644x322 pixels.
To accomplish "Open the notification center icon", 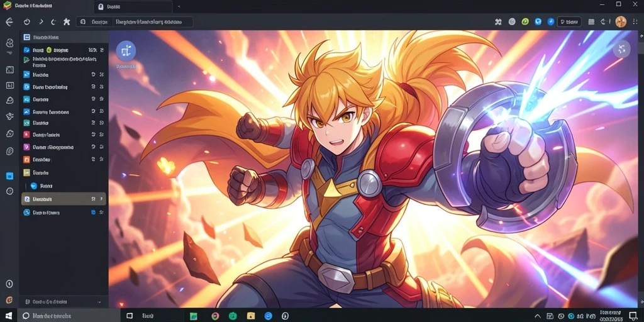I will click(633, 316).
